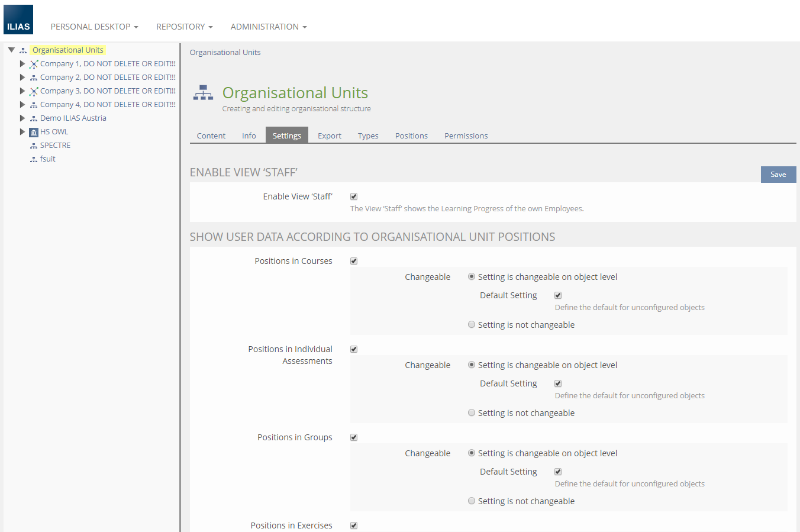This screenshot has height=532, width=800.
Task: Click the ILIAS logo icon
Action: (x=18, y=20)
